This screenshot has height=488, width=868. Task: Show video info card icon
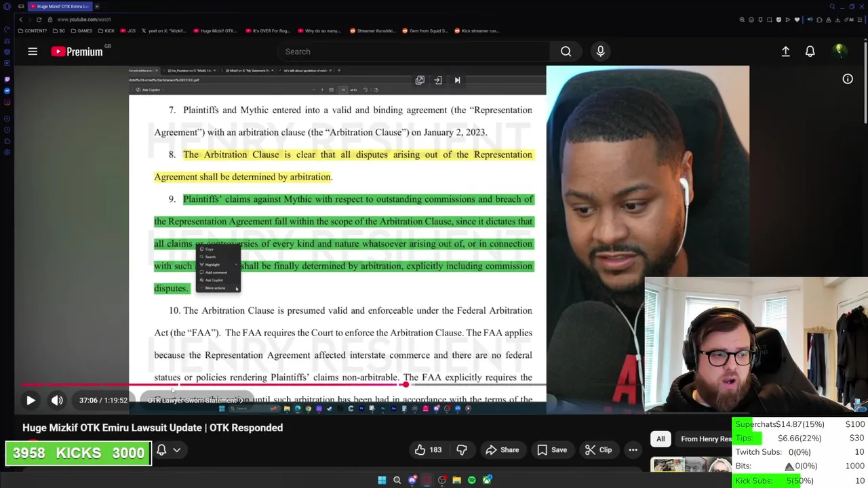pos(848,79)
